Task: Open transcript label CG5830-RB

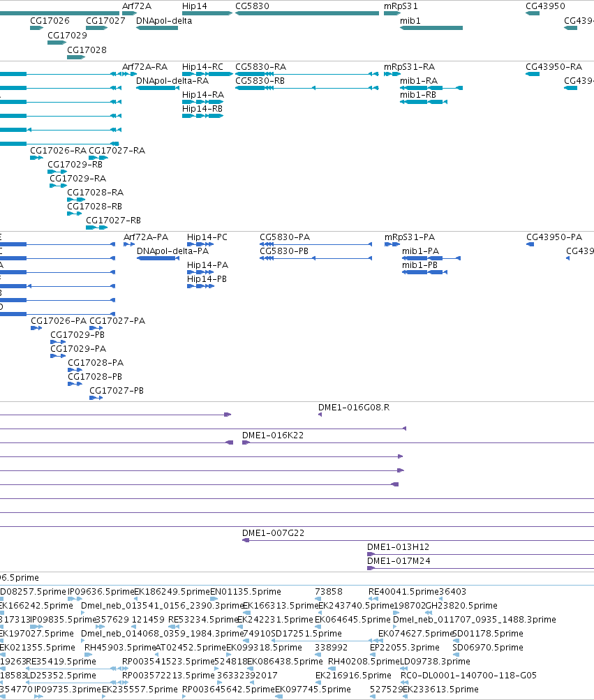Action: tap(260, 81)
